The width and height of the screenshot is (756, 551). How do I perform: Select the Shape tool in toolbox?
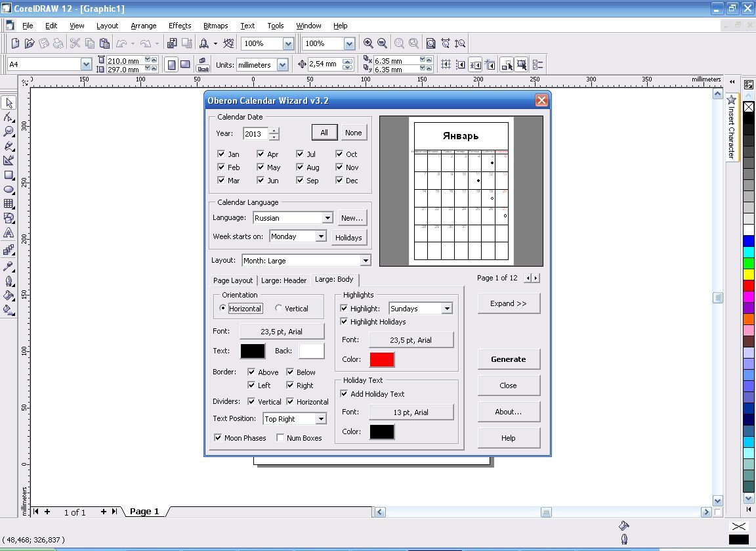pos(9,118)
